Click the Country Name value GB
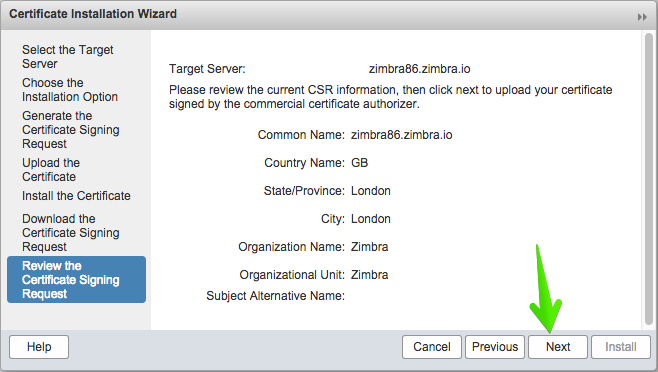Viewport: 658px width, 372px height. click(x=359, y=163)
